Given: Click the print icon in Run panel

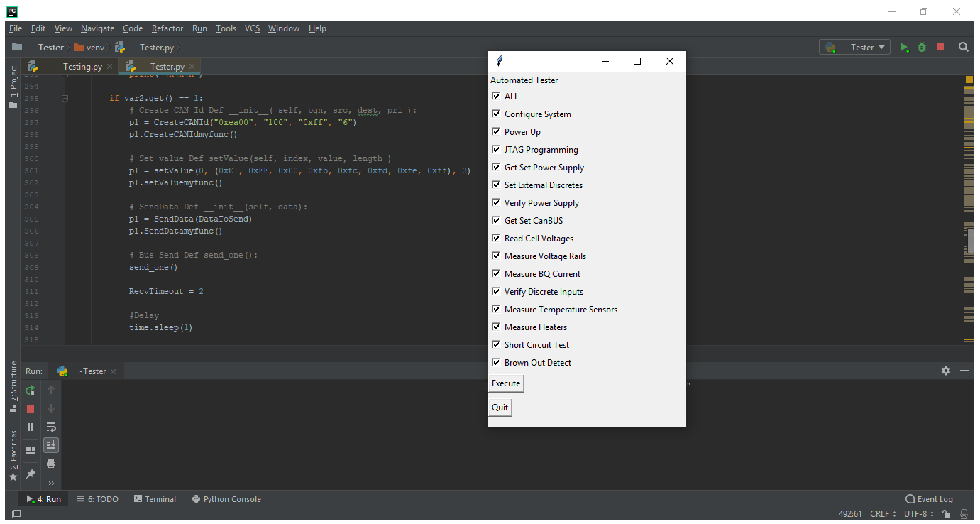Looking at the screenshot, I should [51, 464].
